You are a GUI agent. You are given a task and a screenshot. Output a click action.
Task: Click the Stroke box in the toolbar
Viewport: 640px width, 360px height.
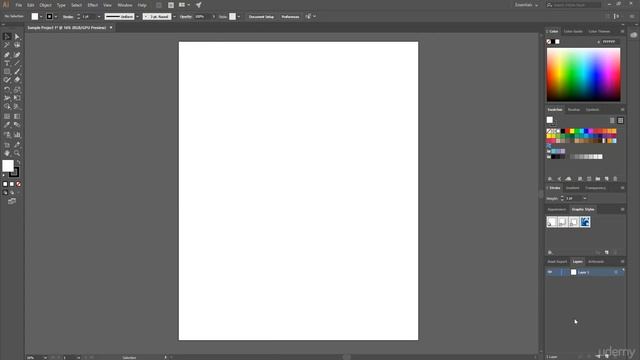15,173
